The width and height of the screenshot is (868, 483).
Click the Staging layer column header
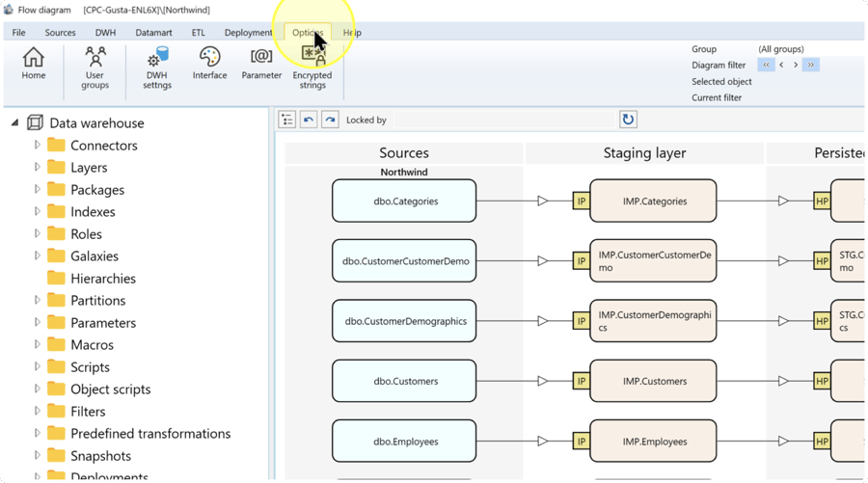point(644,152)
